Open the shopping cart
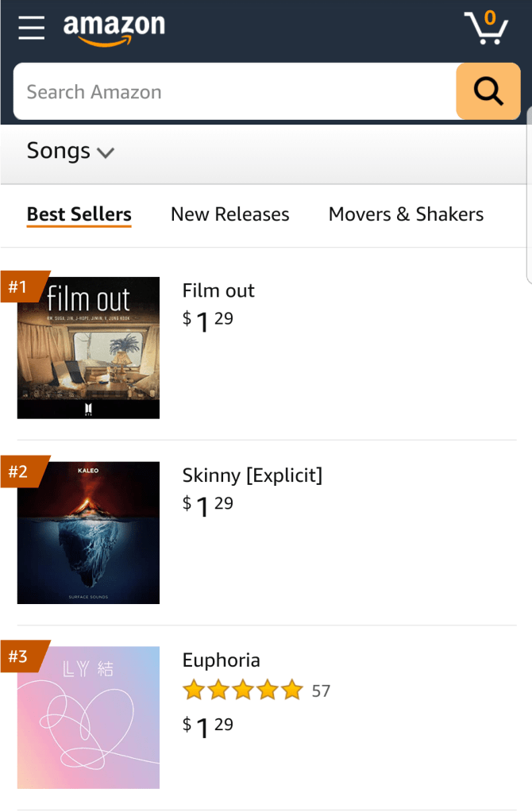The image size is (532, 812). click(485, 29)
